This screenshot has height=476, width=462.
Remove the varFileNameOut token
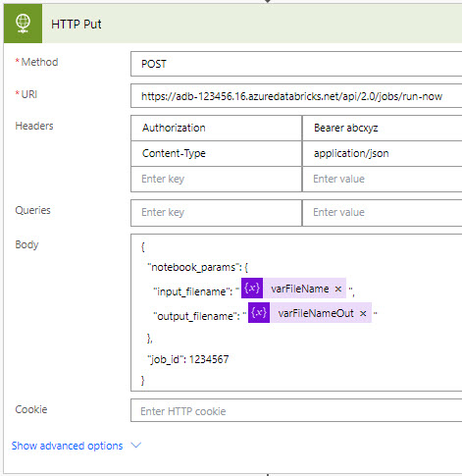(363, 313)
